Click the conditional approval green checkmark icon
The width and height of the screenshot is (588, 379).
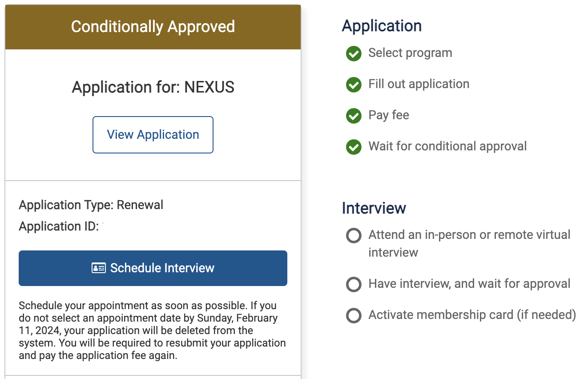pos(354,147)
